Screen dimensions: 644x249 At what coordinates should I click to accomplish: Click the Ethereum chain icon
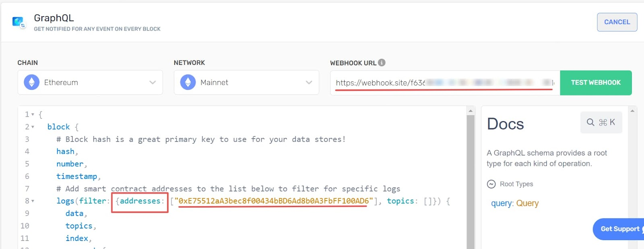pyautogui.click(x=31, y=82)
